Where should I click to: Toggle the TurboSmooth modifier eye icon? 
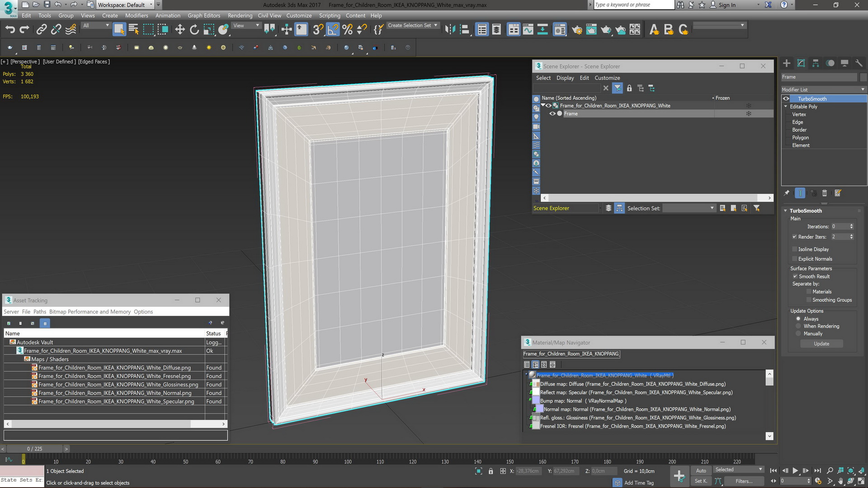786,99
